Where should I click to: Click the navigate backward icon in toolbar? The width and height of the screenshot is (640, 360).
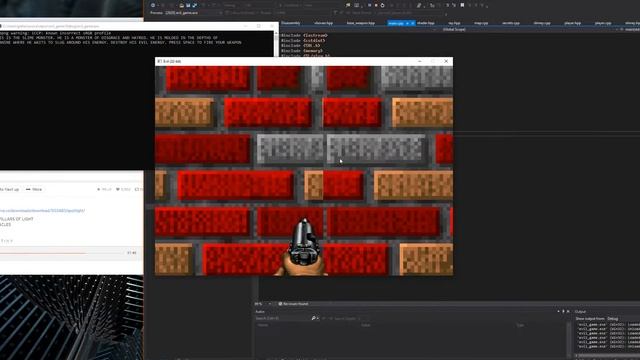point(153,5)
